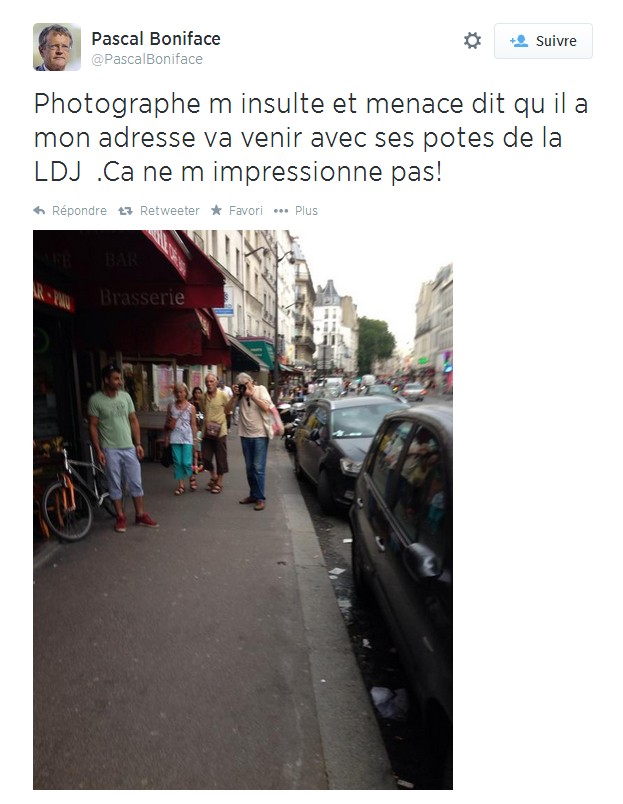Click the photographer holding a camera in photo
Viewport: 623px width, 804px height.
pos(253,441)
